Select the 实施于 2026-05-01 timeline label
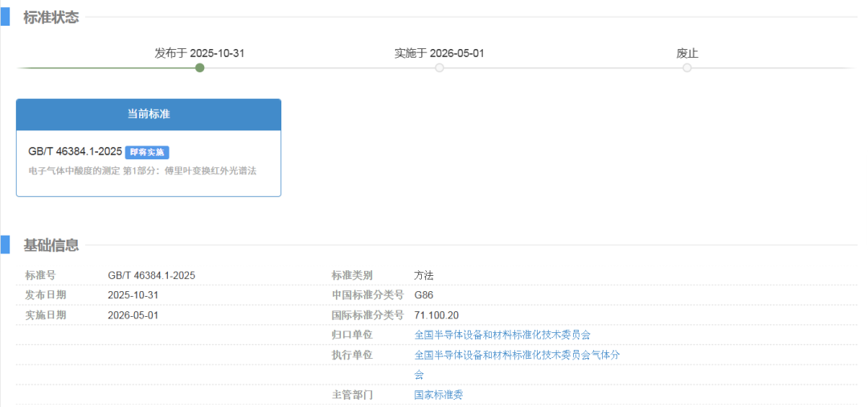This screenshot has width=868, height=407. (x=439, y=53)
